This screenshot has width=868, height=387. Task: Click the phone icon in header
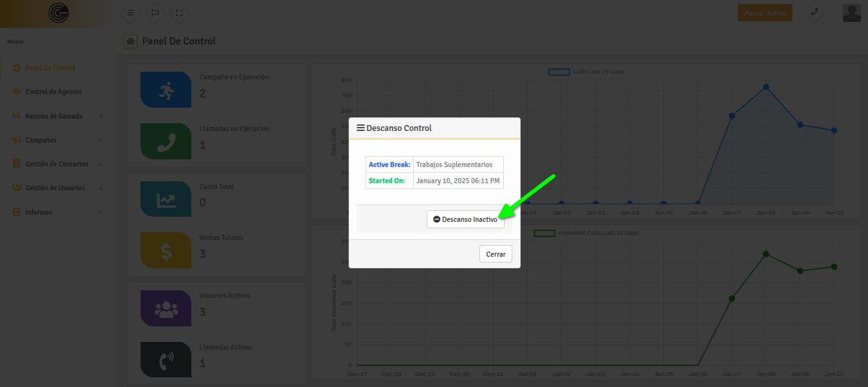(815, 12)
